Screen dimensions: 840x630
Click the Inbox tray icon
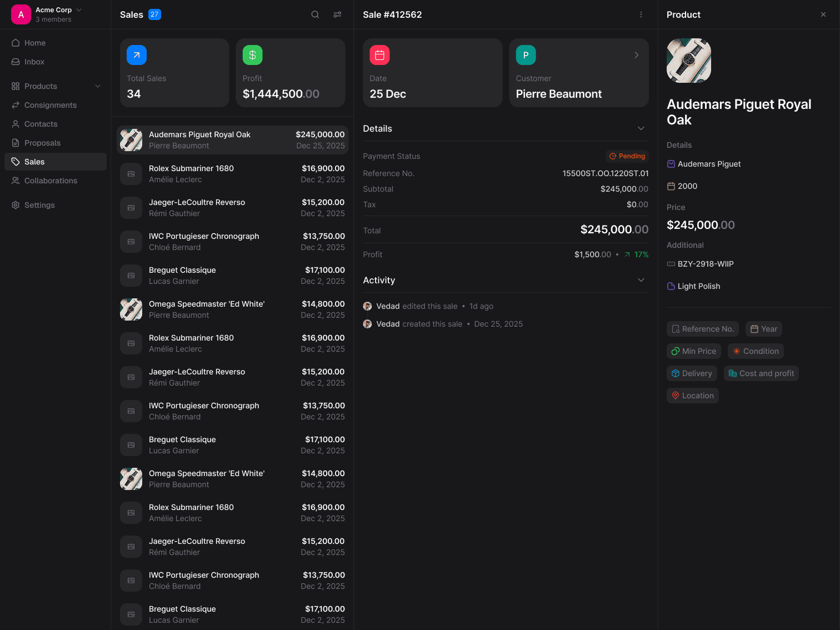tap(16, 62)
